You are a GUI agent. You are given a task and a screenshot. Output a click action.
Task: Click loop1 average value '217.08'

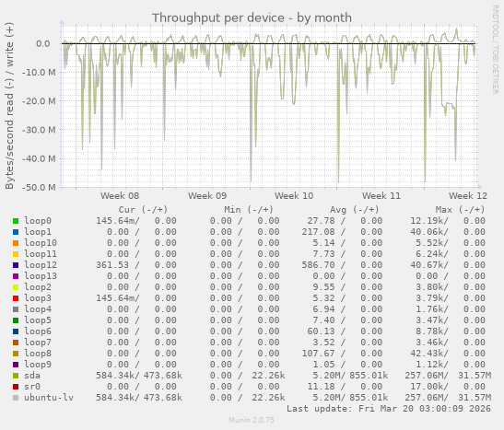(x=318, y=232)
